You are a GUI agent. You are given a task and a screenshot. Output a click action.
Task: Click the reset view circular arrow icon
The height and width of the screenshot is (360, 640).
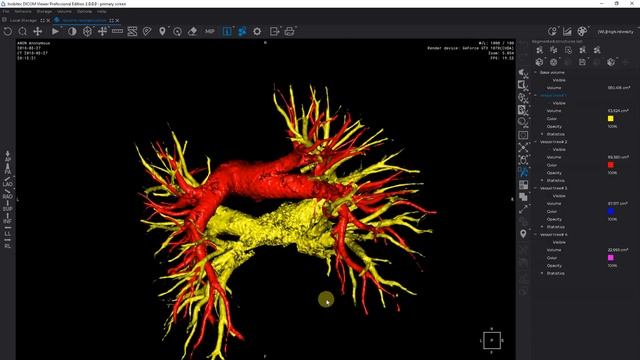(x=7, y=31)
